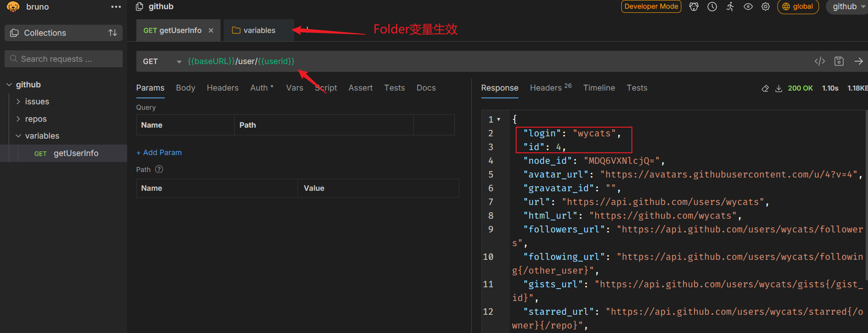This screenshot has width=868, height=333.
Task: Open the request Tests tab
Action: (394, 88)
